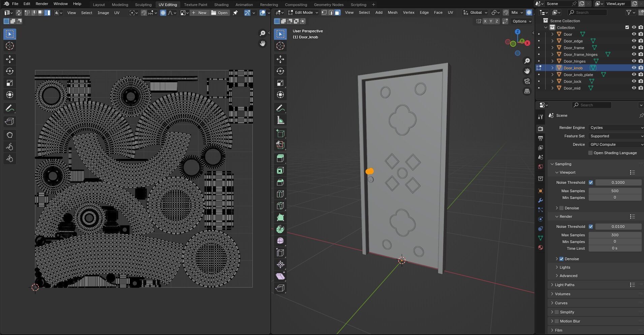Image resolution: width=644 pixels, height=335 pixels.
Task: Open the Output properties tab
Action: (541, 138)
